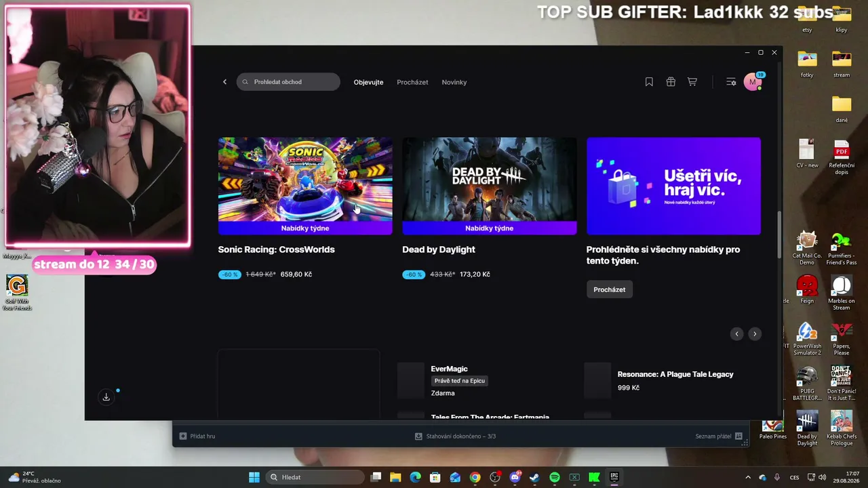This screenshot has height=488, width=868.
Task: Click the 'Právě teď na Epicu' label
Action: coord(460,381)
